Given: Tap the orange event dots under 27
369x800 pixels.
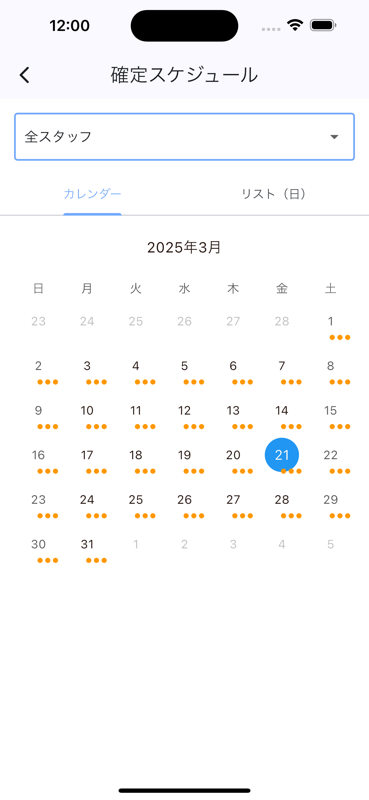Looking at the screenshot, I should pos(242,516).
